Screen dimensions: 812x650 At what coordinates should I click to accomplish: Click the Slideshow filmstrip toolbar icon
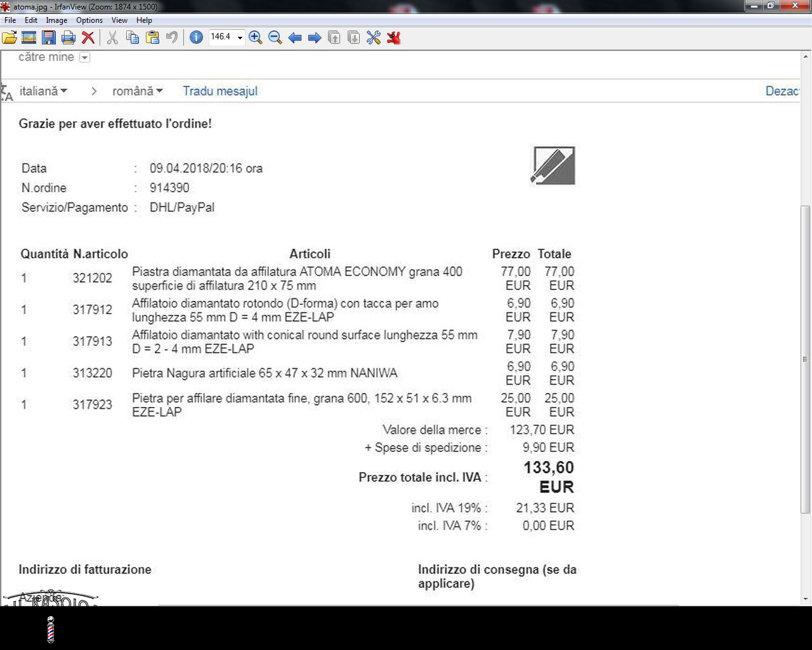pos(29,37)
